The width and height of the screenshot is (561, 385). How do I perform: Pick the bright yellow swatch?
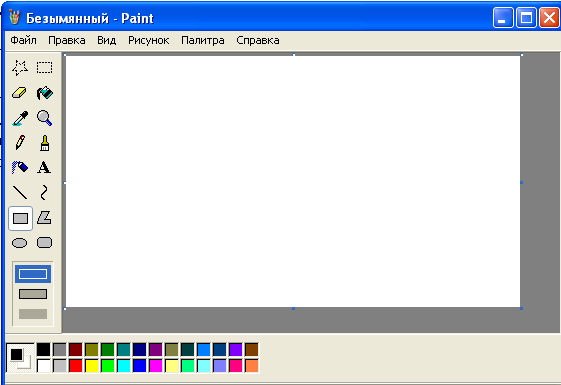(92, 366)
